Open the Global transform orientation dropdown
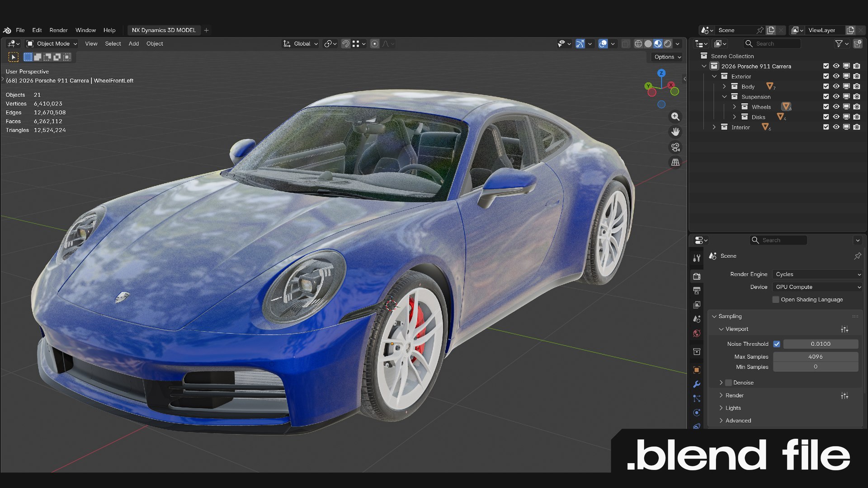Screen dimensions: 868x488 pyautogui.click(x=301, y=44)
